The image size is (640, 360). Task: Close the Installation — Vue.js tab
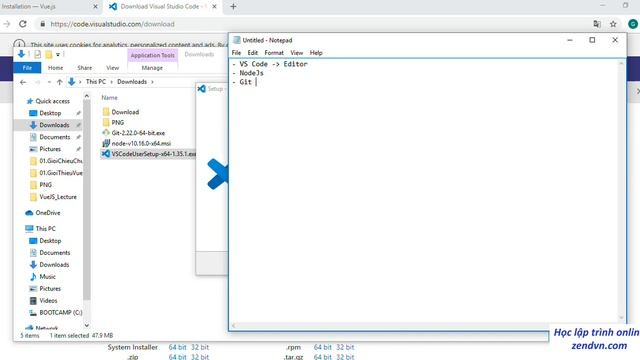95,7
